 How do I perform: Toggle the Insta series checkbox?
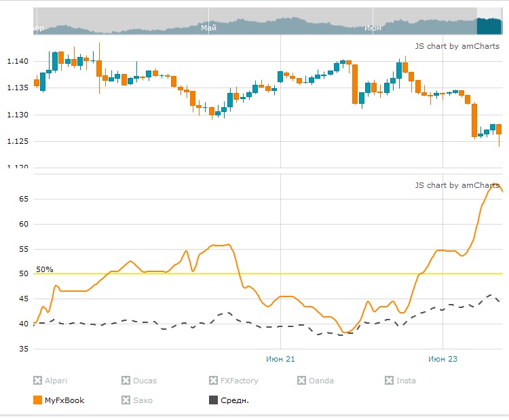(x=389, y=380)
